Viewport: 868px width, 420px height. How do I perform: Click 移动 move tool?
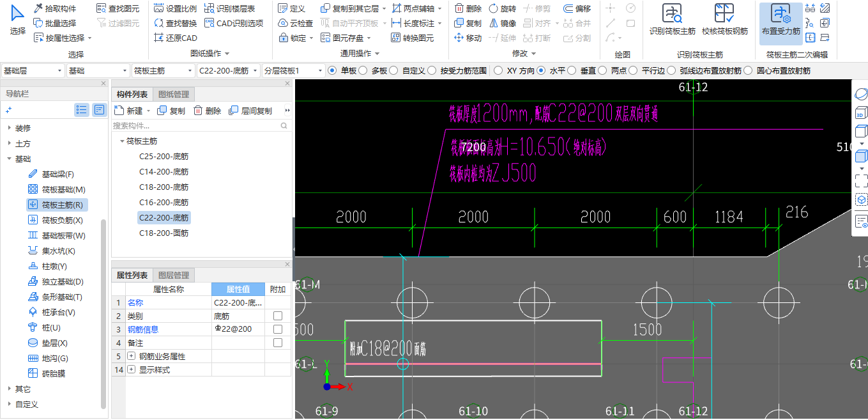pyautogui.click(x=468, y=38)
